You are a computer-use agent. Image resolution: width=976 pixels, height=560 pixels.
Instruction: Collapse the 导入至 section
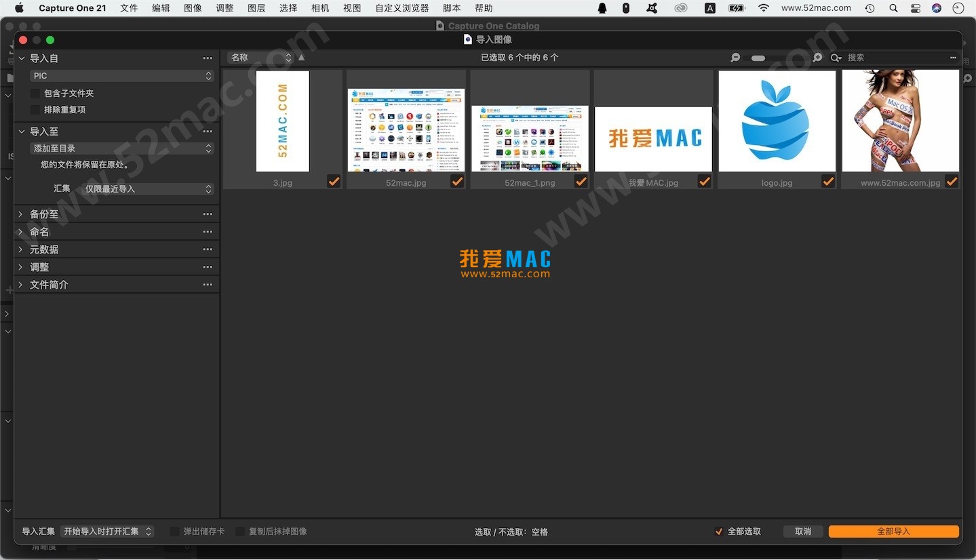[21, 132]
